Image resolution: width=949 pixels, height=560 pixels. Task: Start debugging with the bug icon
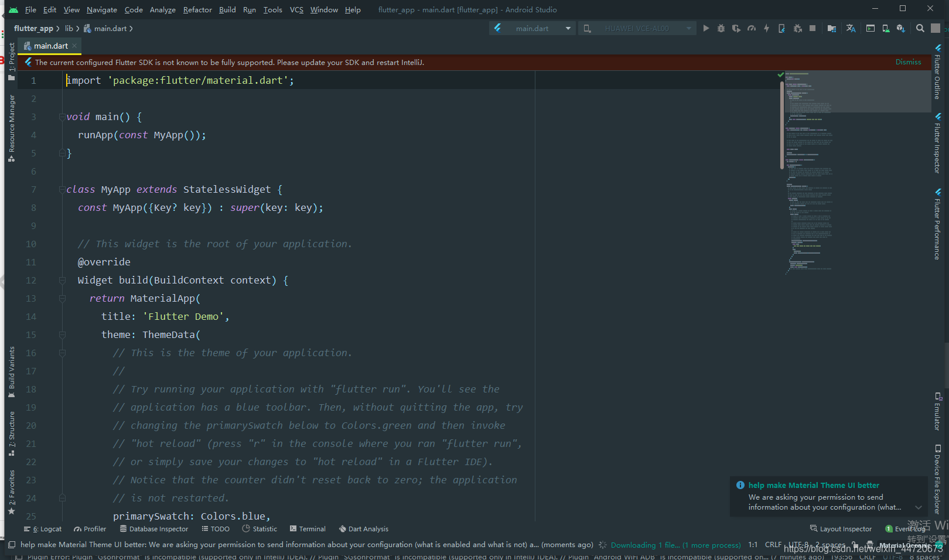[721, 28]
